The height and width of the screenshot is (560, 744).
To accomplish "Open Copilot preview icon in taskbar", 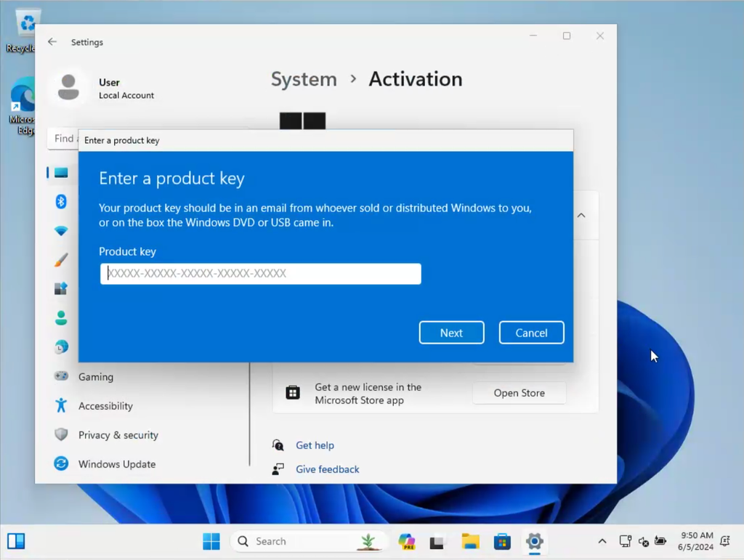I will pos(407,542).
